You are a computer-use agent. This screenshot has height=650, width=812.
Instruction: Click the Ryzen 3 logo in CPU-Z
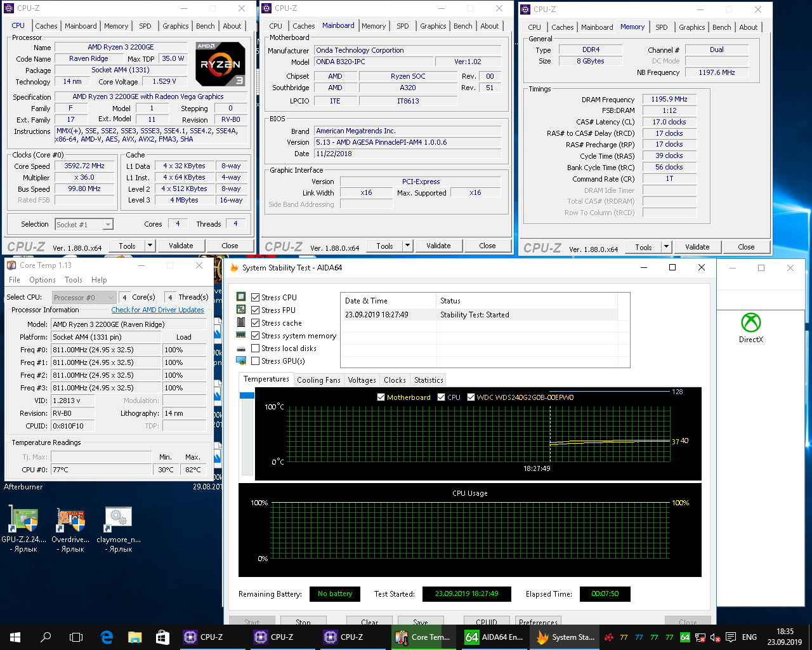pos(220,64)
